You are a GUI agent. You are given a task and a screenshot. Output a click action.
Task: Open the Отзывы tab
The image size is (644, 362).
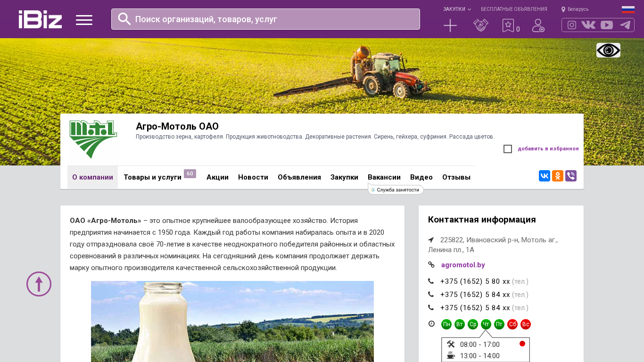pyautogui.click(x=456, y=177)
